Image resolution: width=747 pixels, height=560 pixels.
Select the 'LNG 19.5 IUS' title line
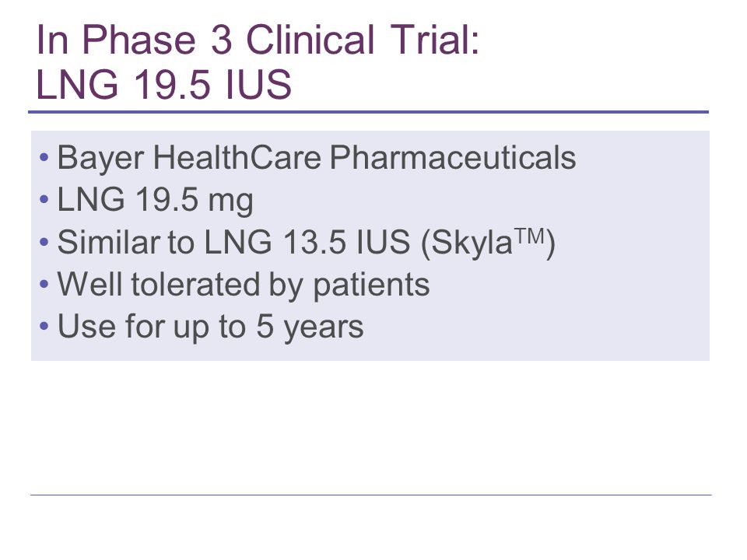pyautogui.click(x=164, y=84)
